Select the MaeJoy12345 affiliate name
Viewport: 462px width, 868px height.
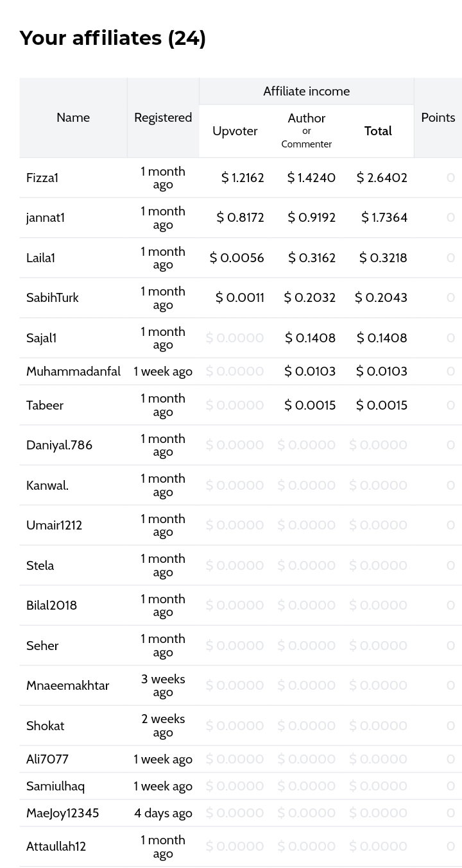tap(63, 814)
